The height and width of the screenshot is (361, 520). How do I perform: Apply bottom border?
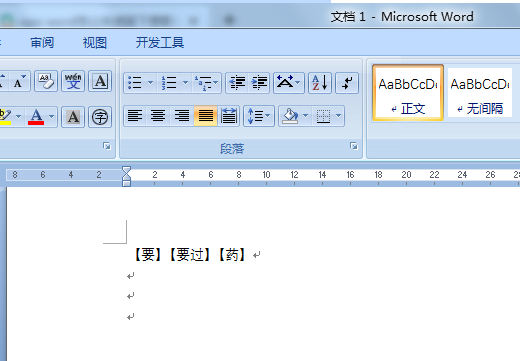(323, 116)
